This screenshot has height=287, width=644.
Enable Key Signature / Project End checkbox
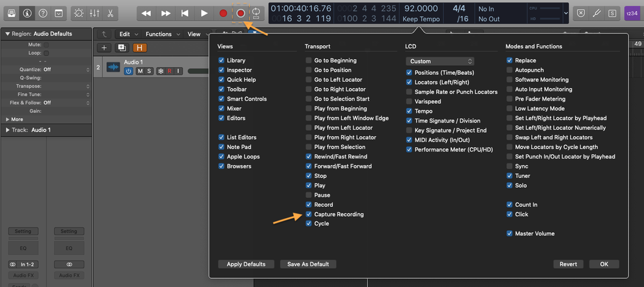409,130
